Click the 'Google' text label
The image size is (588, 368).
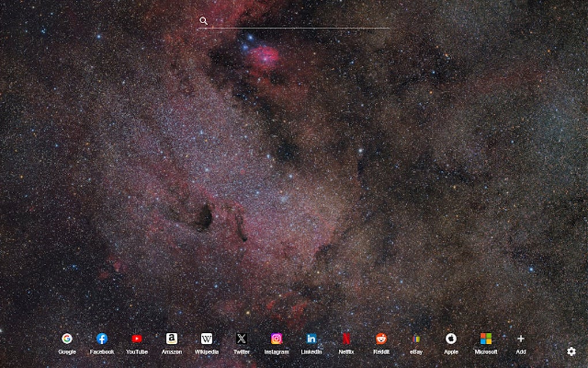click(x=67, y=352)
